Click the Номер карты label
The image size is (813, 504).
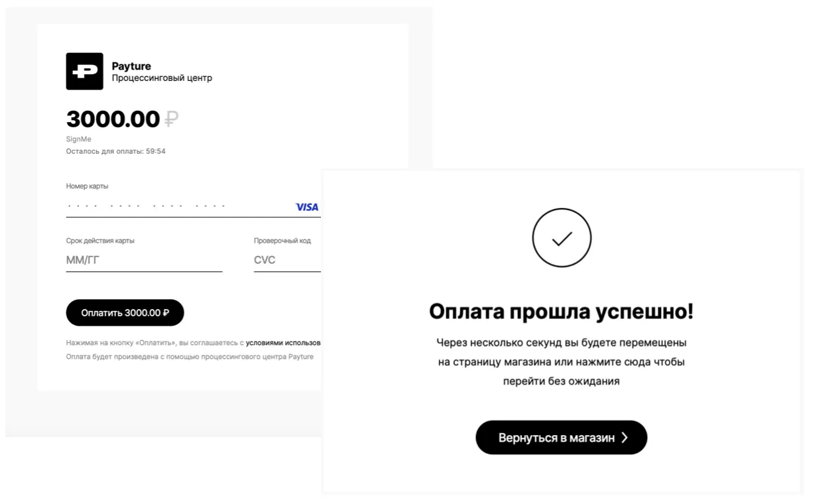click(x=87, y=186)
